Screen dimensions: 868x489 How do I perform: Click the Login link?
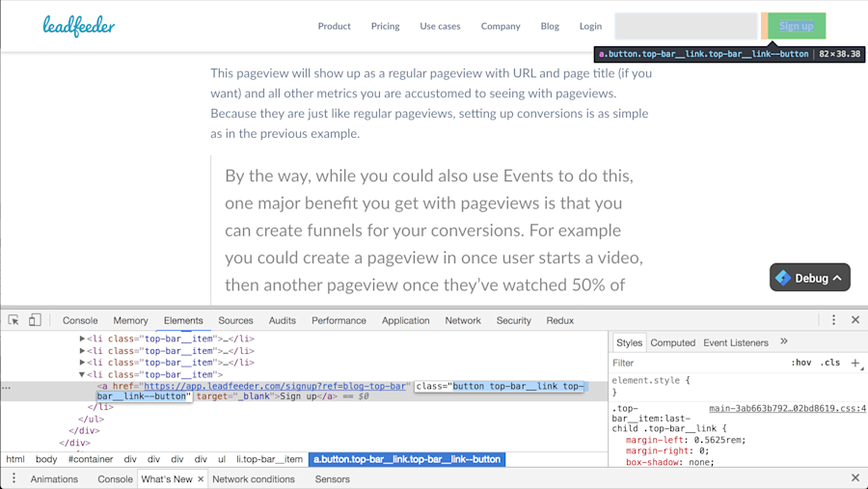[590, 26]
